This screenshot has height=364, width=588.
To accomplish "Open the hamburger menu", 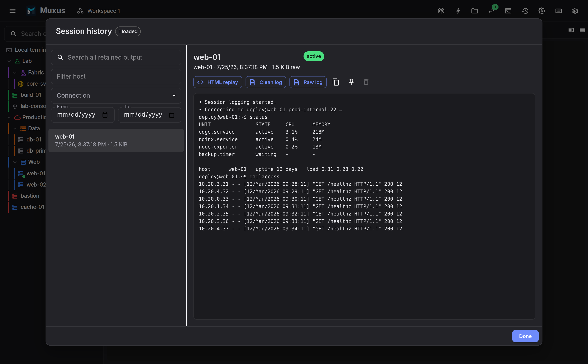I will [13, 11].
